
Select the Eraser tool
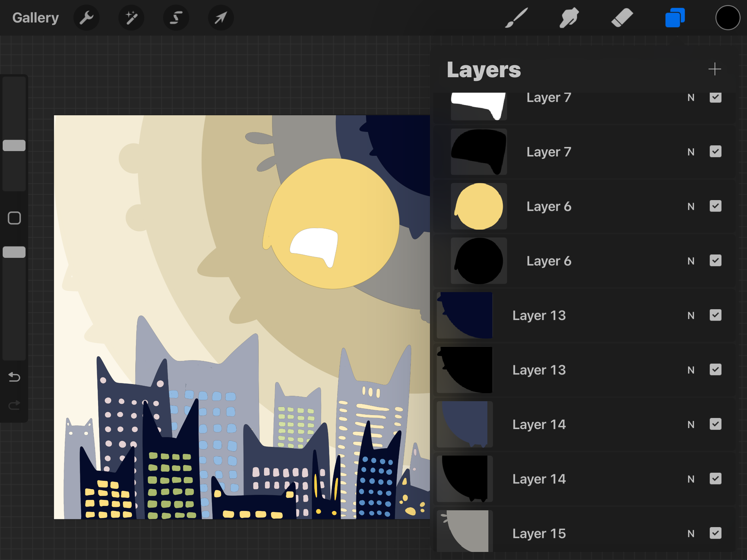pyautogui.click(x=622, y=17)
